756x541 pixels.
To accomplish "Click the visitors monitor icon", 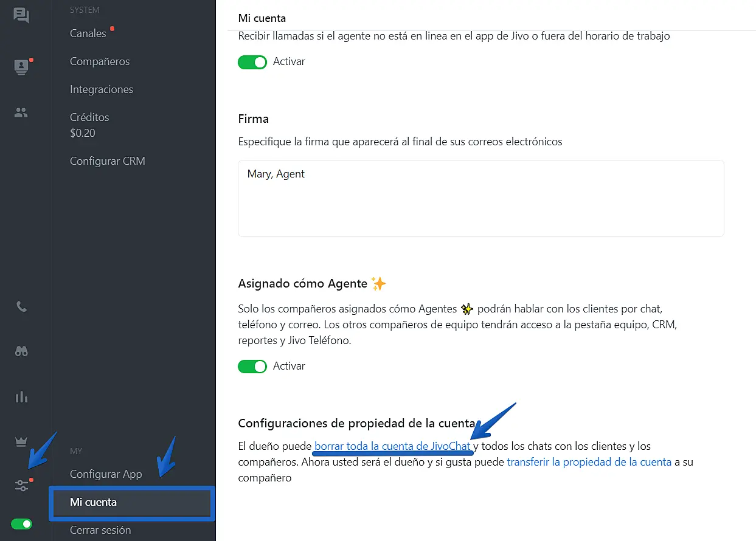I will [21, 66].
